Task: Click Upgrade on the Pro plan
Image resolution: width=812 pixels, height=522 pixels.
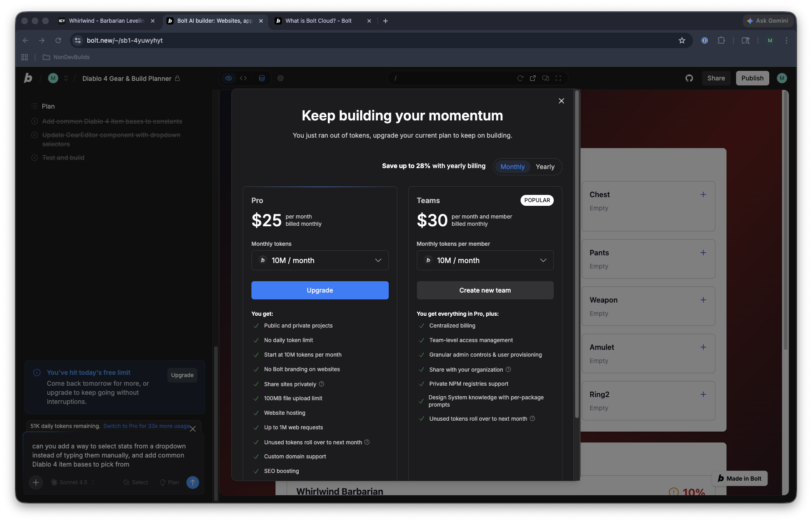Action: click(320, 290)
